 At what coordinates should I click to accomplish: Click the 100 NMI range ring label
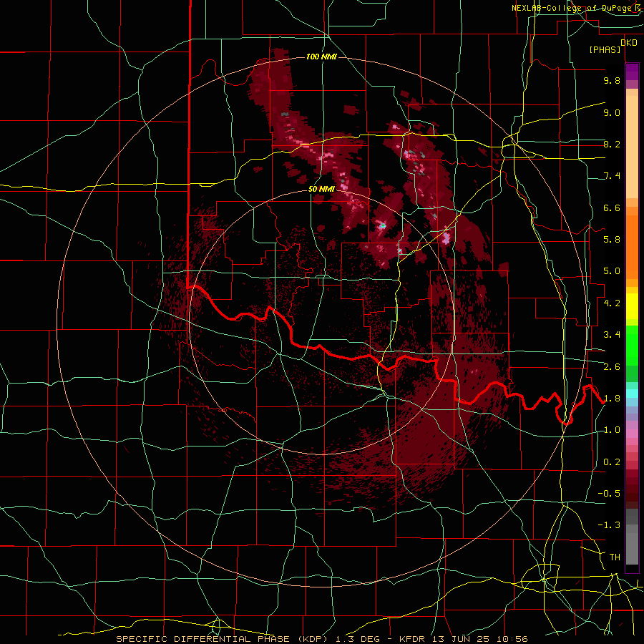point(321,57)
